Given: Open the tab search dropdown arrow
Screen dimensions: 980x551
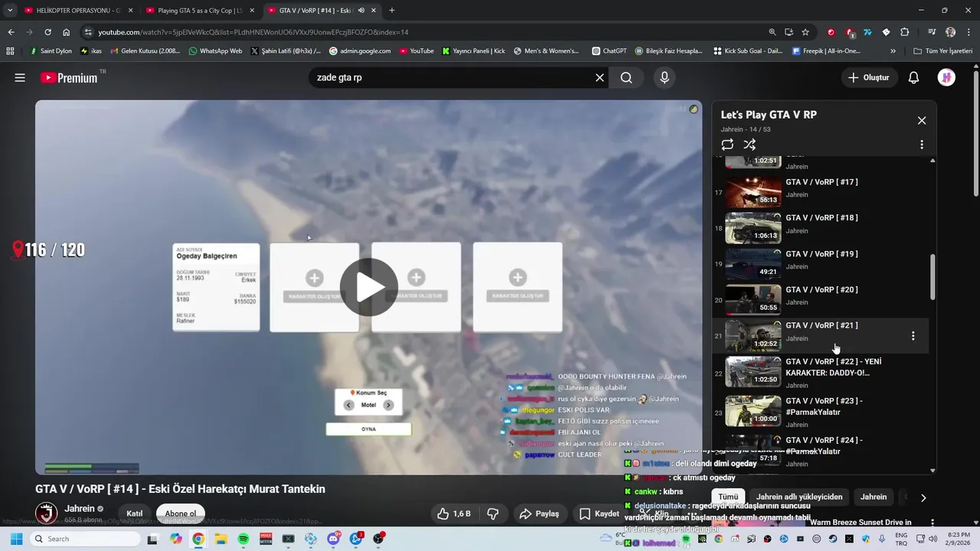Looking at the screenshot, I should (x=10, y=11).
